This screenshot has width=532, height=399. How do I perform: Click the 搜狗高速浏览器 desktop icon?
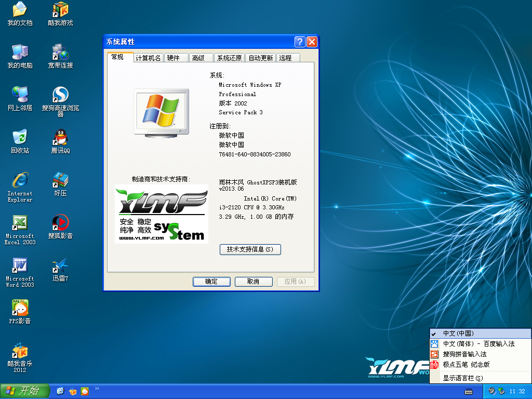pyautogui.click(x=60, y=101)
